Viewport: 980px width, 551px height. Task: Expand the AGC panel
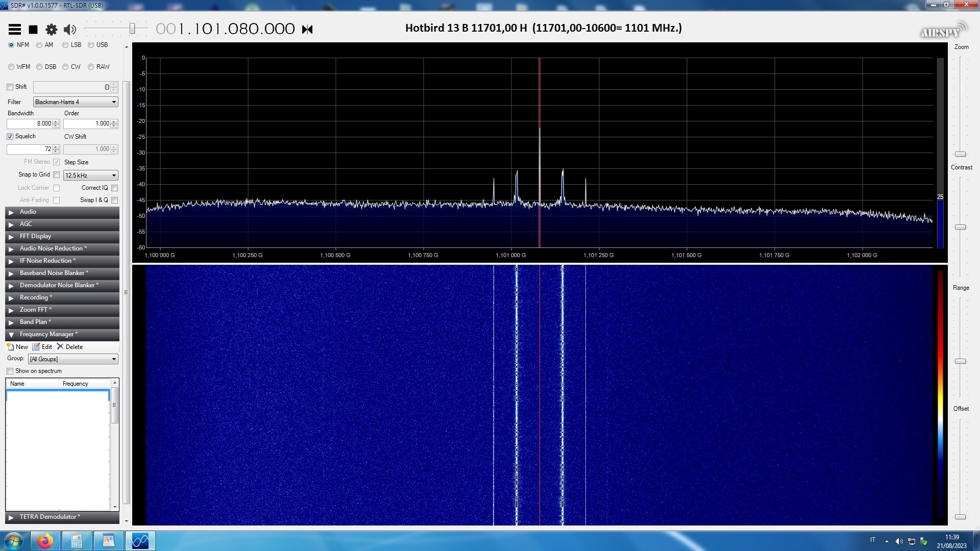[62, 224]
